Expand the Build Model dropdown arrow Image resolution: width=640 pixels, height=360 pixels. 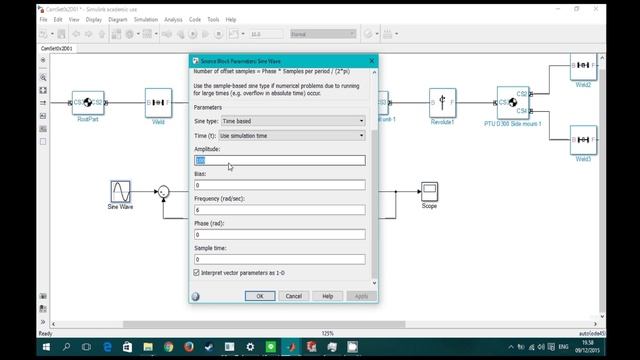pos(396,34)
